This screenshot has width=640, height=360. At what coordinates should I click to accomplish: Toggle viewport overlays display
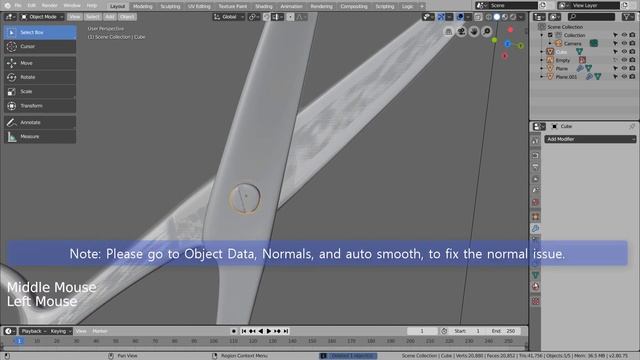460,17
